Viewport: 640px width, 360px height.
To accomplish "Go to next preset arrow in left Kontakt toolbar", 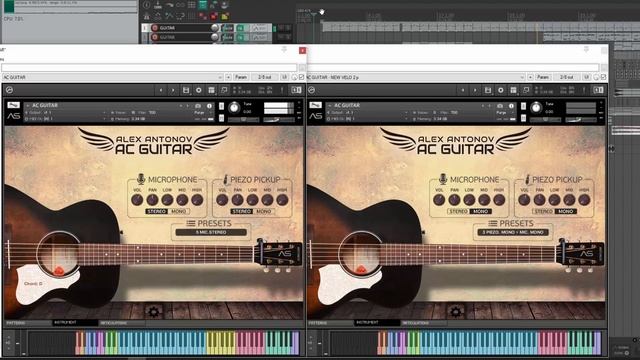I will coord(173,90).
